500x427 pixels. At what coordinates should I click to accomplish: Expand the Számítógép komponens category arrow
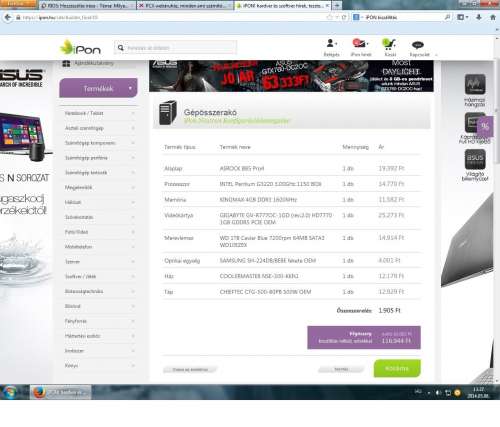(x=133, y=143)
